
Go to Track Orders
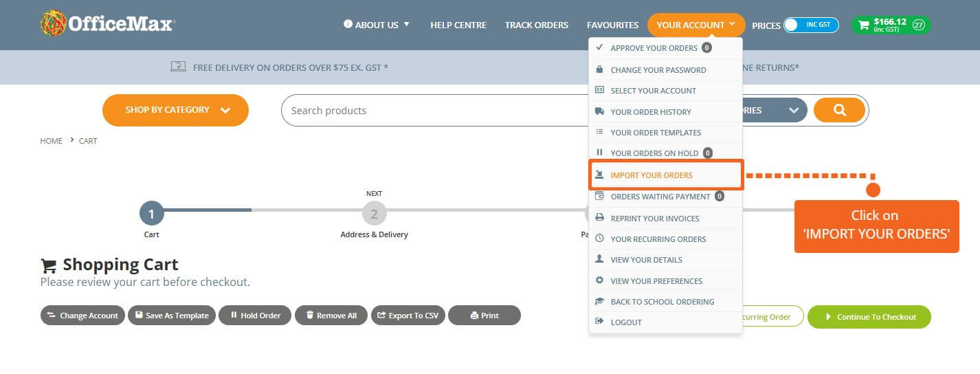tap(537, 25)
